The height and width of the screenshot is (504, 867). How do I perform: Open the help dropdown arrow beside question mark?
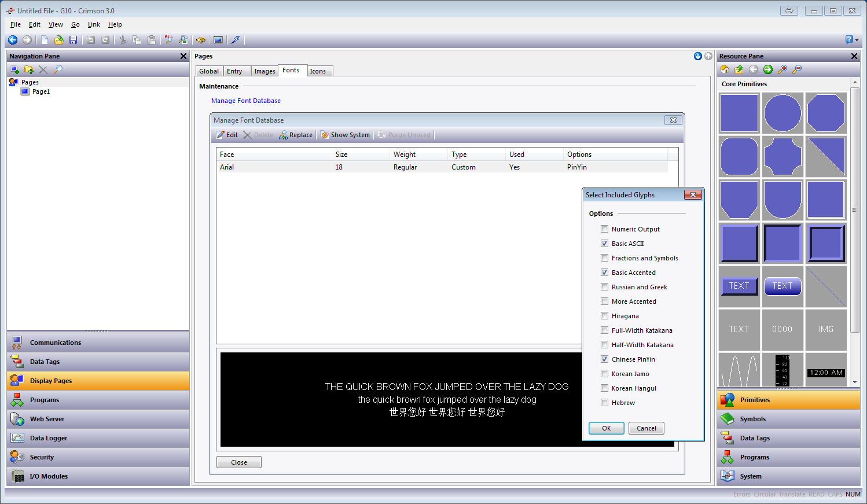[x=857, y=41]
